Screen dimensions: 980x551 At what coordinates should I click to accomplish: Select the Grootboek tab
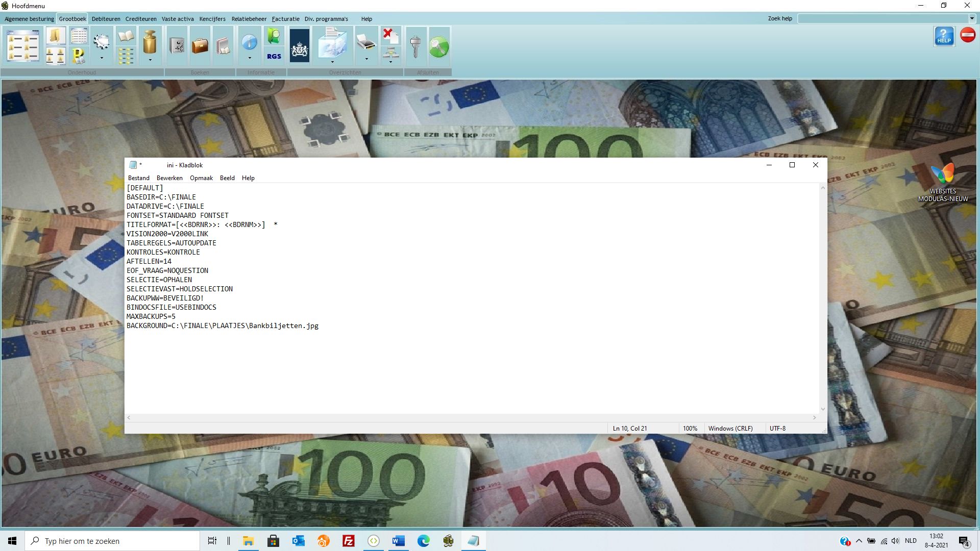point(72,19)
